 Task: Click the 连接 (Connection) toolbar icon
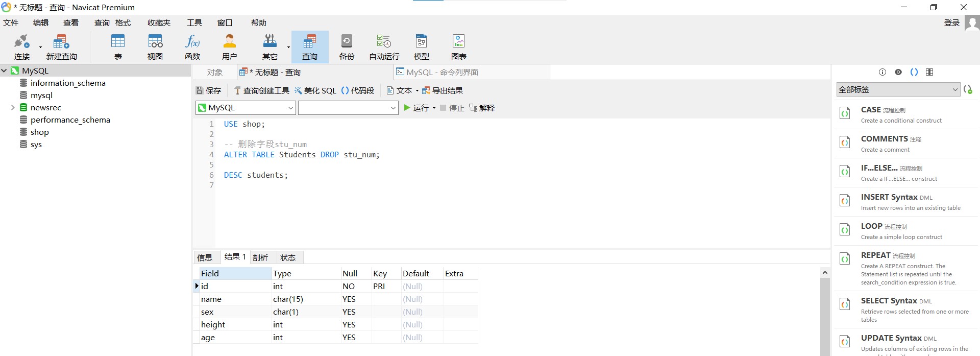[22, 47]
